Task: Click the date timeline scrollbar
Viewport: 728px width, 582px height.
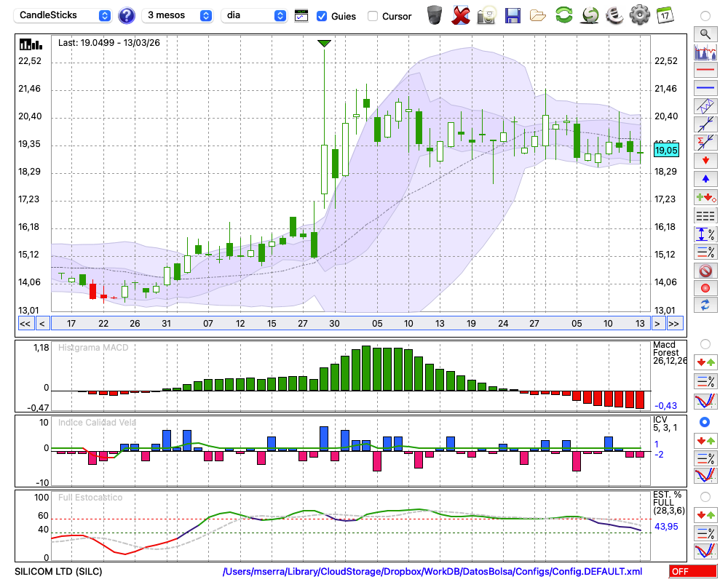Action: (x=349, y=323)
